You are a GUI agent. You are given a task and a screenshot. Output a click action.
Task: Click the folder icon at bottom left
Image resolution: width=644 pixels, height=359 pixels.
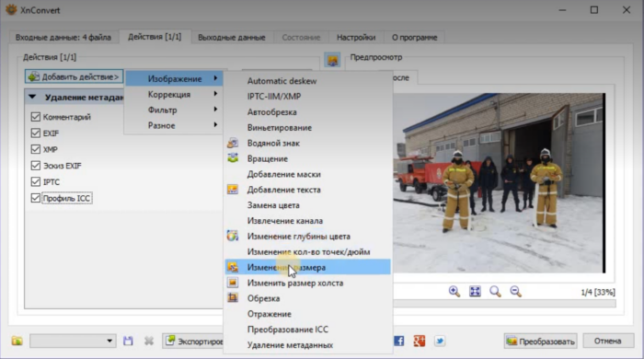pos(17,341)
